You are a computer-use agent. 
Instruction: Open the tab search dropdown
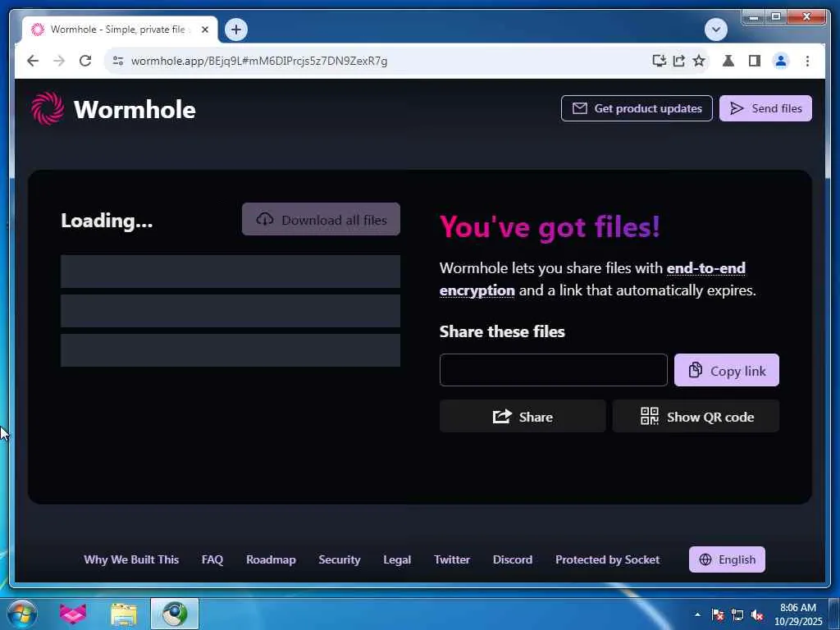[715, 30]
